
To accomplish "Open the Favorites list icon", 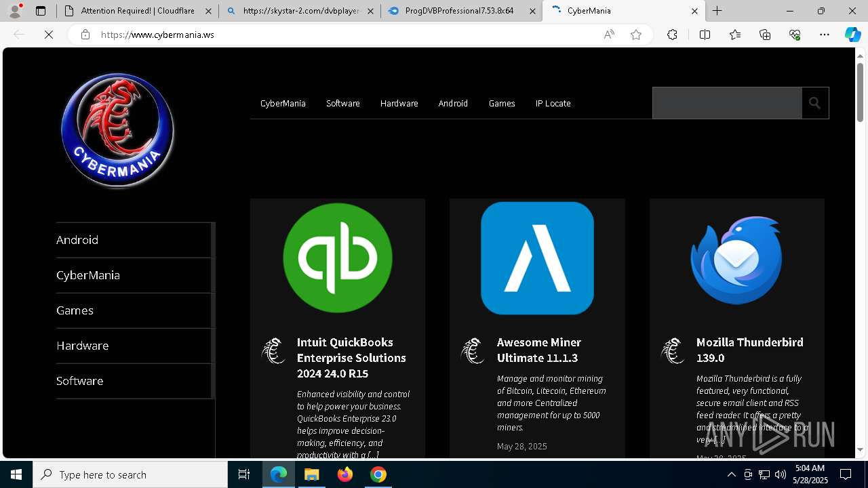I will [x=735, y=35].
